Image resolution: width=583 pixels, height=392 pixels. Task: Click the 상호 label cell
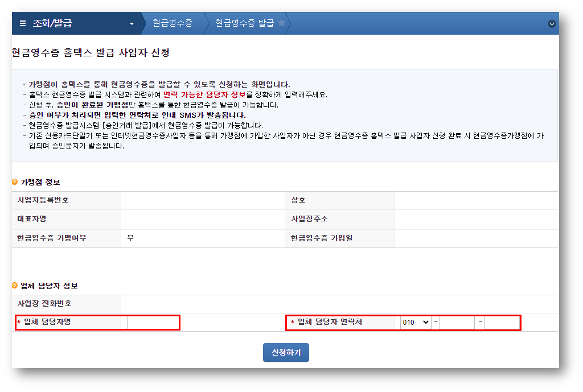[x=339, y=200]
